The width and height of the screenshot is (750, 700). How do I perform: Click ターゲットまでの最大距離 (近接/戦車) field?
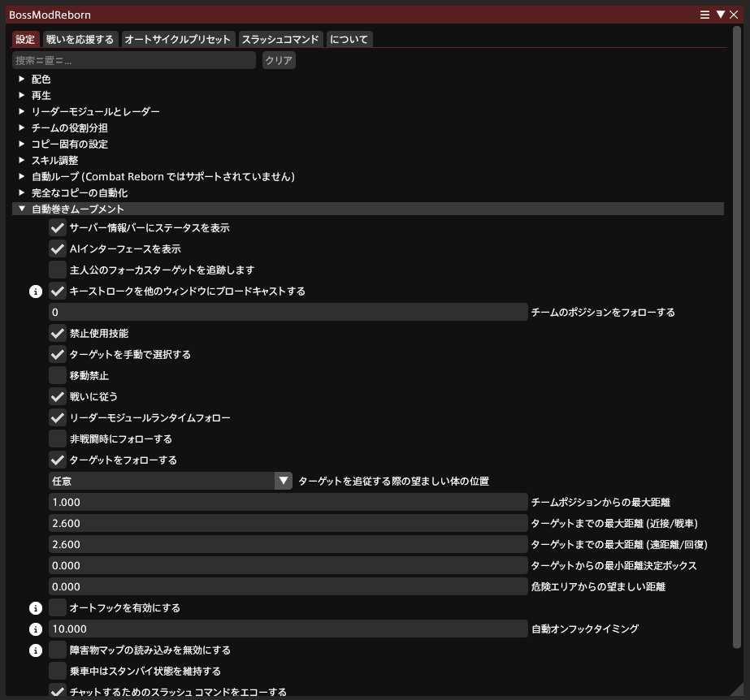click(x=288, y=523)
